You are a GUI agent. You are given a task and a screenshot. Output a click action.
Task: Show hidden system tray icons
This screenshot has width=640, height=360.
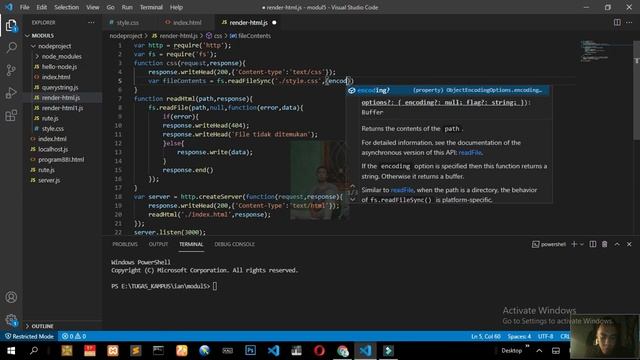coord(539,351)
